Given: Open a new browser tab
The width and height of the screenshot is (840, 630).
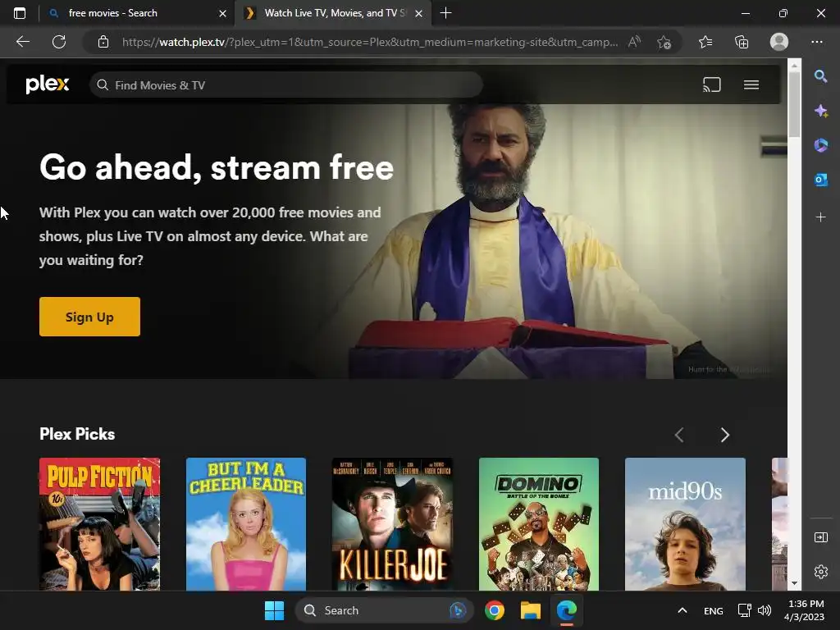Looking at the screenshot, I should point(445,13).
